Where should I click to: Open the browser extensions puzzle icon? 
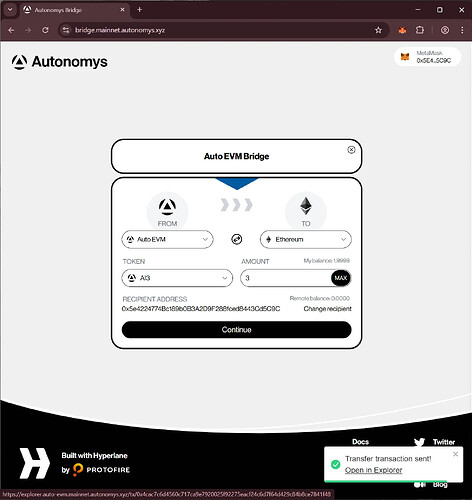click(420, 30)
